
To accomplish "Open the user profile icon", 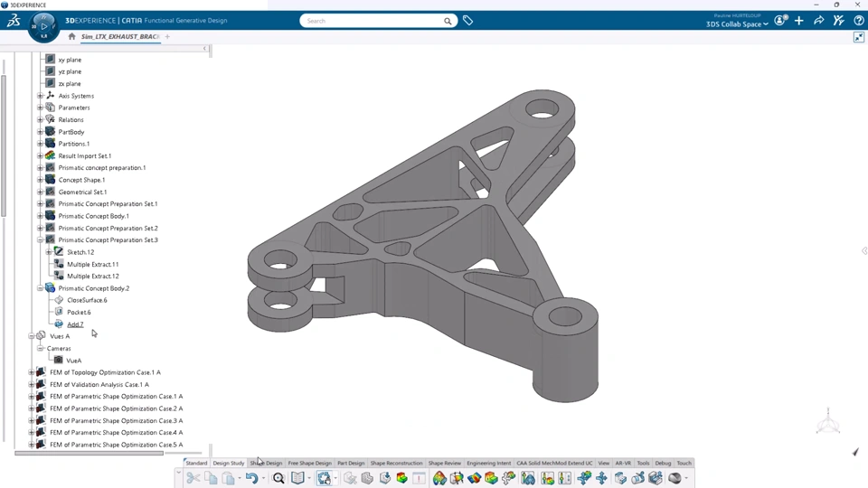I will tap(780, 21).
